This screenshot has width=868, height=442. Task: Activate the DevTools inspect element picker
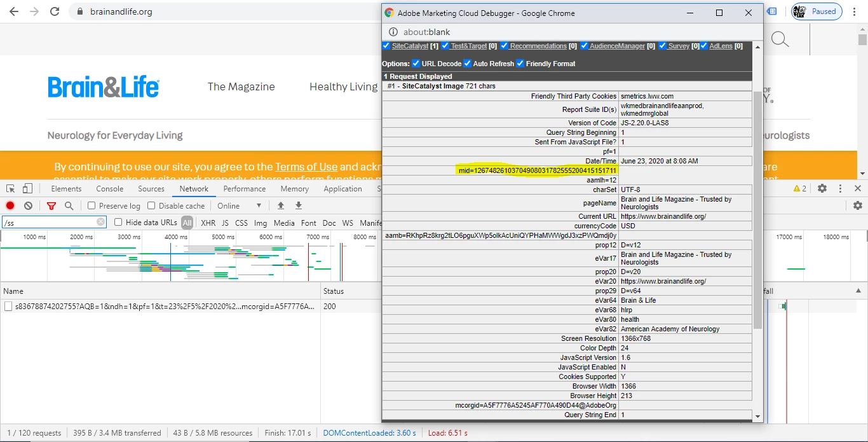tap(10, 188)
